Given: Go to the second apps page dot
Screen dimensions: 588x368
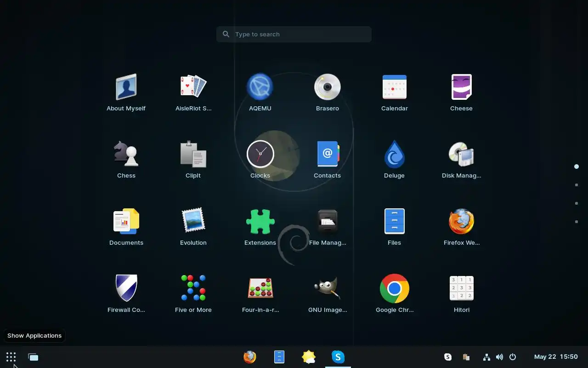Looking at the screenshot, I should [577, 185].
